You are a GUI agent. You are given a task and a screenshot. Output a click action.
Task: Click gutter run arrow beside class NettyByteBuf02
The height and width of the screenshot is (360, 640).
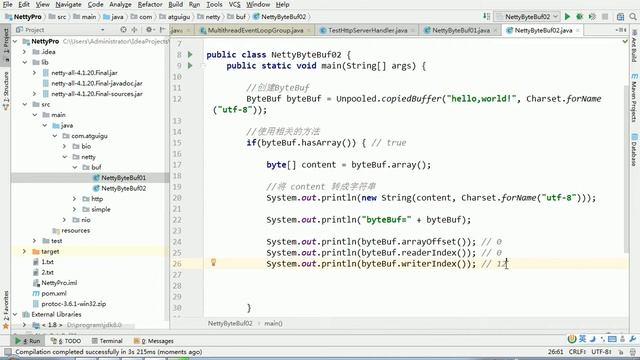pyautogui.click(x=190, y=54)
